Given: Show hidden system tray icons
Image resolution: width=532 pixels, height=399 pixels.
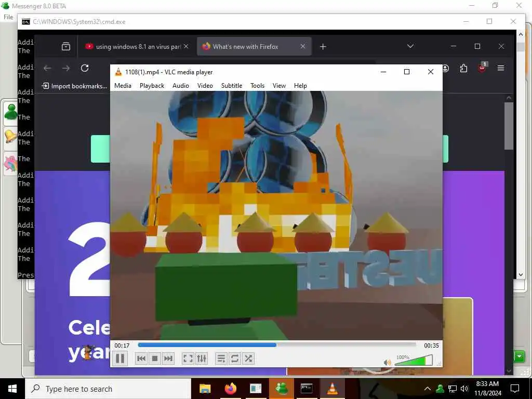Looking at the screenshot, I should [428, 389].
